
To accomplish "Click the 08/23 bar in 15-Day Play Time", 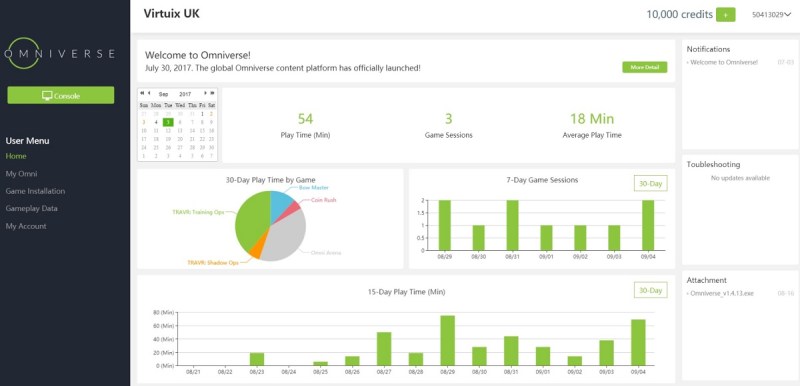I will tap(257, 359).
